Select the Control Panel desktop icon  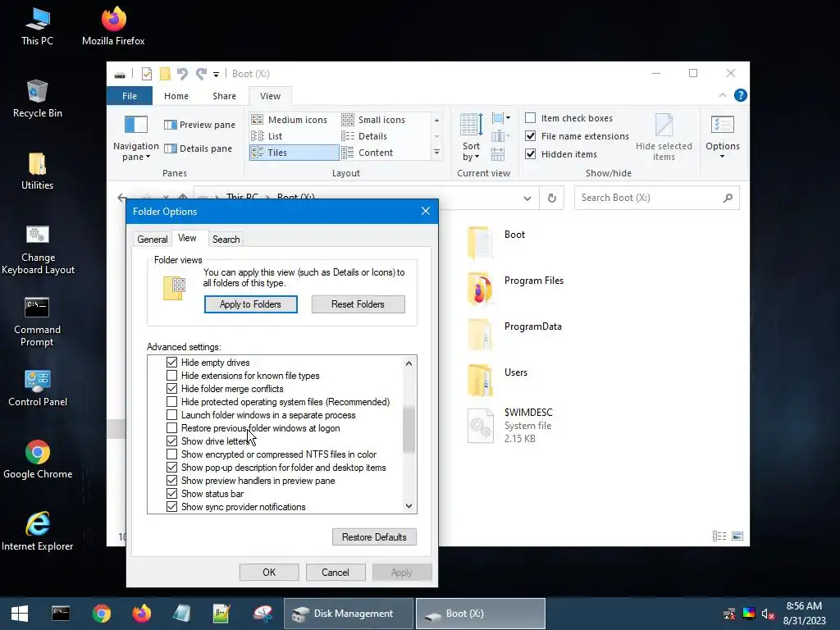pyautogui.click(x=38, y=388)
